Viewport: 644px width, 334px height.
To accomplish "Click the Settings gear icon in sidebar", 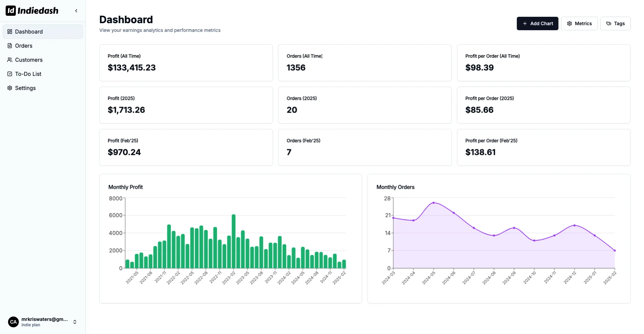I will click(10, 88).
